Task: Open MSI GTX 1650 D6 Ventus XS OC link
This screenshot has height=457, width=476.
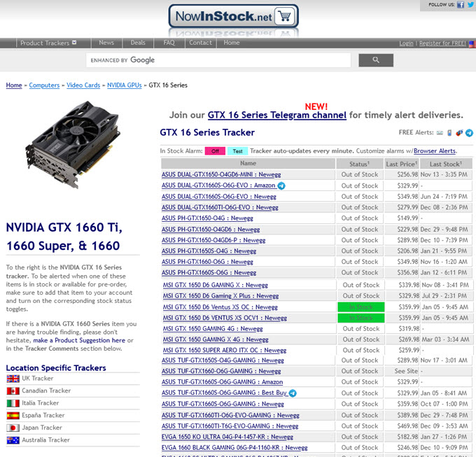Action: (220, 307)
